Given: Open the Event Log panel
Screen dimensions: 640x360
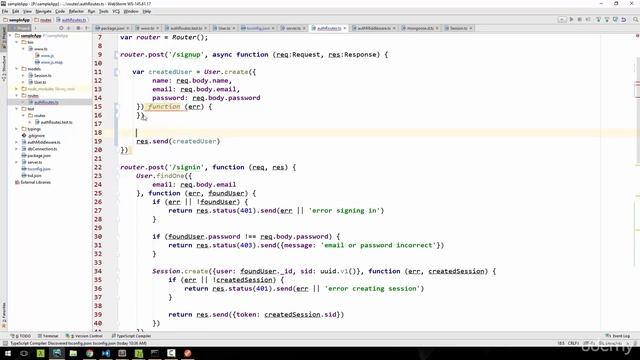Looking at the screenshot, I should coord(618,336).
